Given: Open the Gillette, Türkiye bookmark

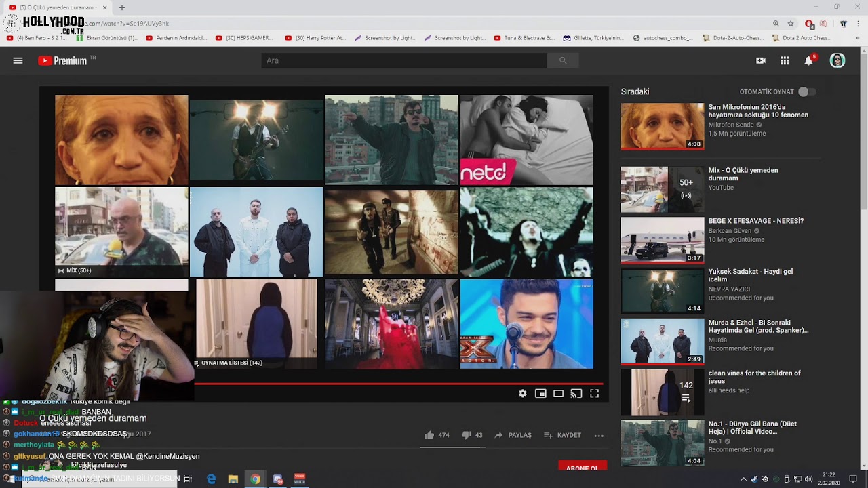Looking at the screenshot, I should tap(593, 38).
